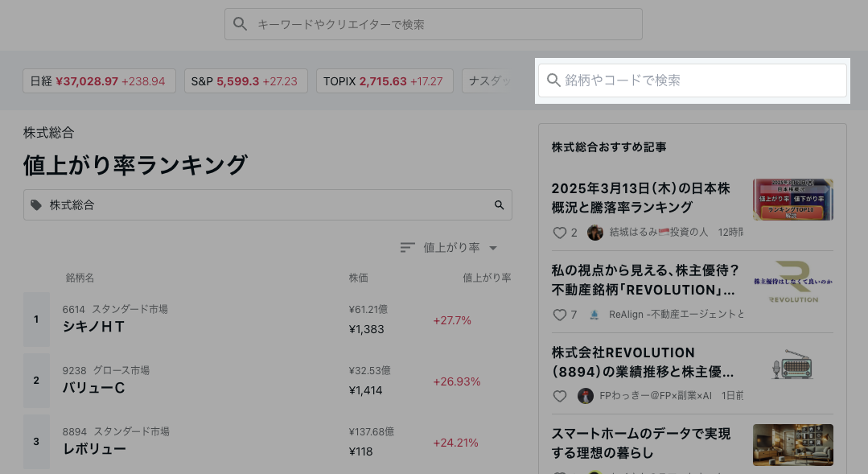Click the +24.21% gain value

tap(455, 443)
